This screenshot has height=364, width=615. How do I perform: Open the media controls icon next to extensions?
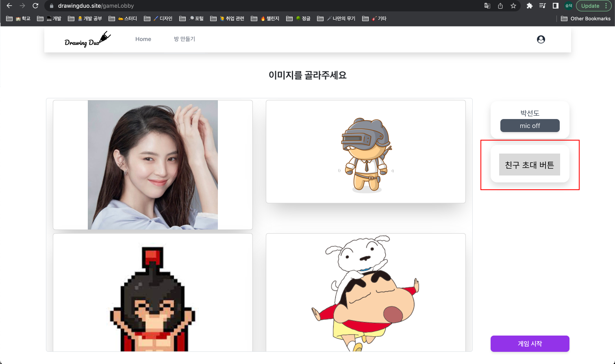coord(542,6)
